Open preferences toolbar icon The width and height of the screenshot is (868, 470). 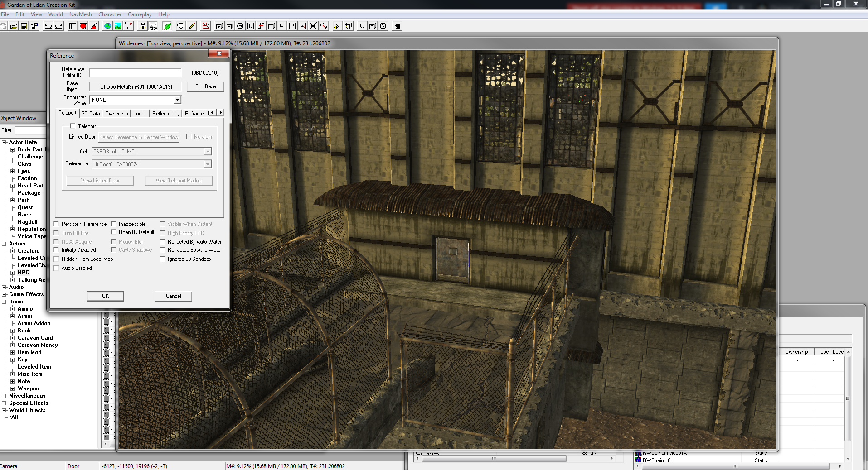tap(34, 26)
